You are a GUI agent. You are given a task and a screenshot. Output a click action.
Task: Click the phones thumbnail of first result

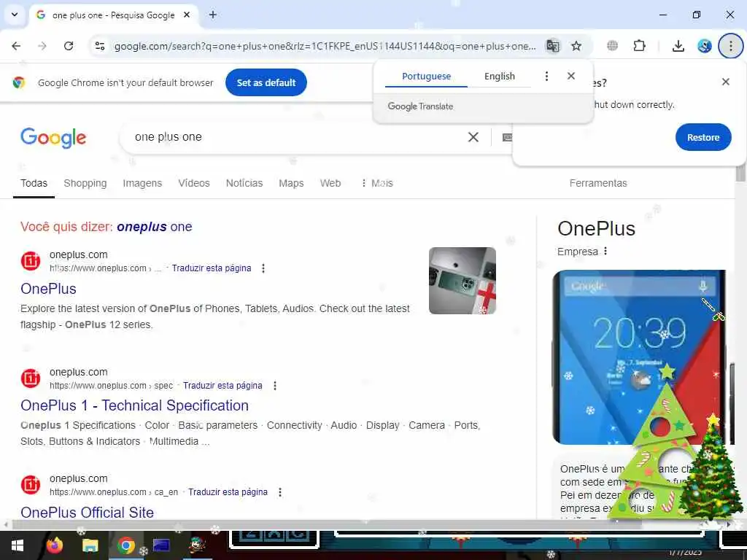462,281
